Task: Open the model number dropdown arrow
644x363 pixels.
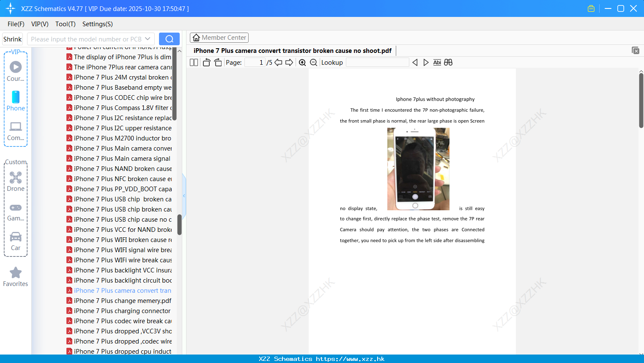Action: tap(148, 39)
